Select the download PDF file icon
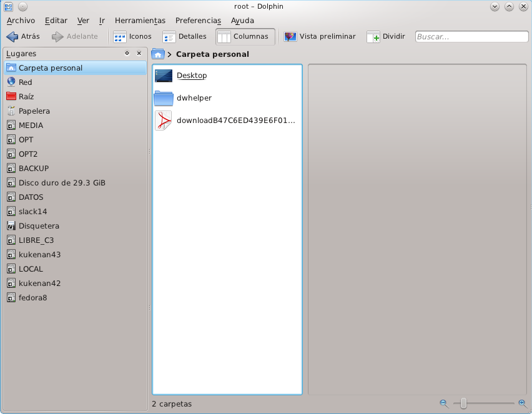This screenshot has width=532, height=414. pos(164,121)
